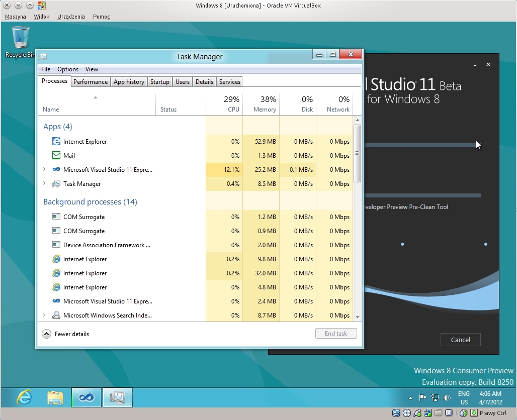This screenshot has height=420, width=517.
Task: Click the Task Manager taskbar button
Action: 118,397
